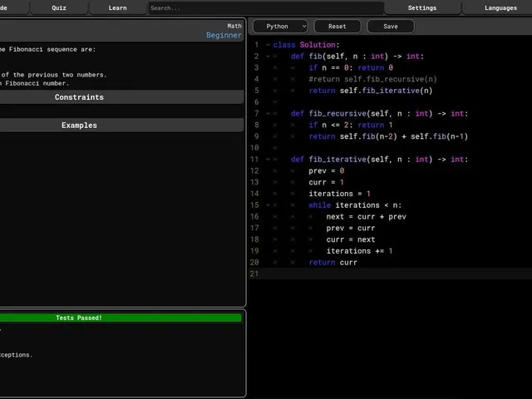Collapse the while loop fold arrow
The image size is (532, 399).
point(268,205)
